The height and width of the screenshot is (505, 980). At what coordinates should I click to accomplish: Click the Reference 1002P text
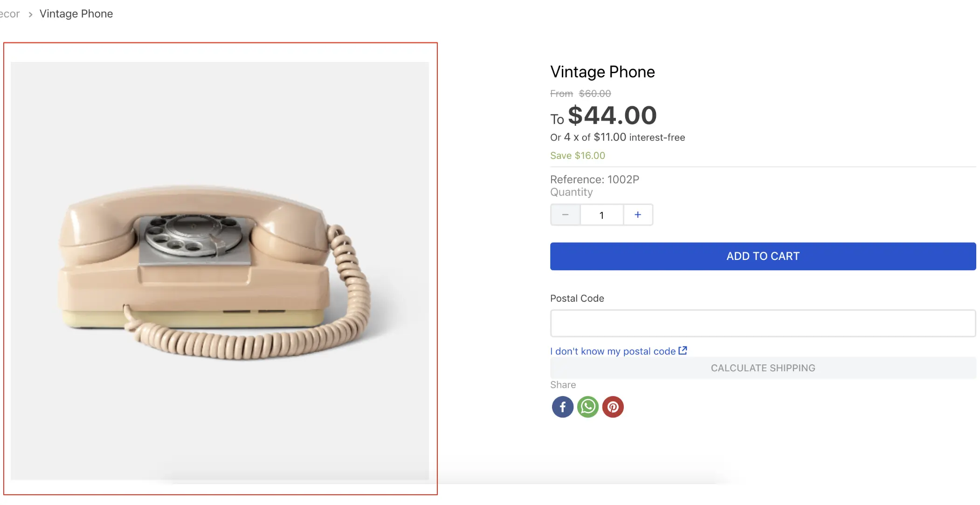[594, 179]
